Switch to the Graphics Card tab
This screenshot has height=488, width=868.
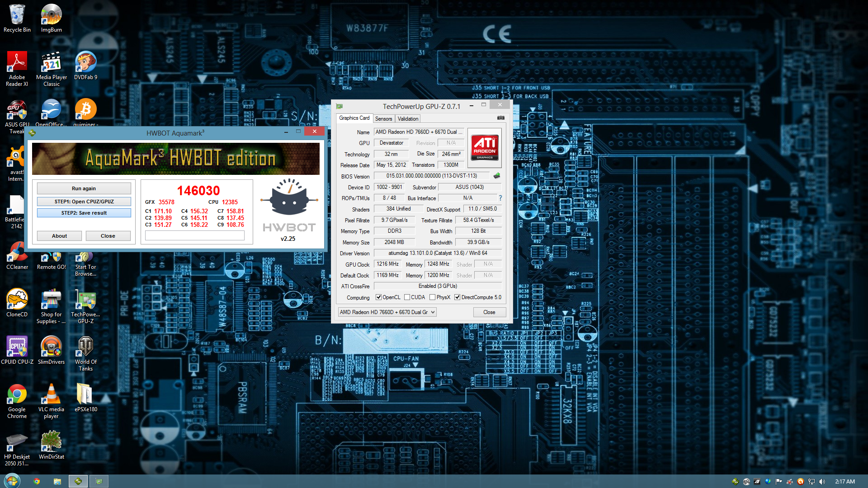pos(354,118)
